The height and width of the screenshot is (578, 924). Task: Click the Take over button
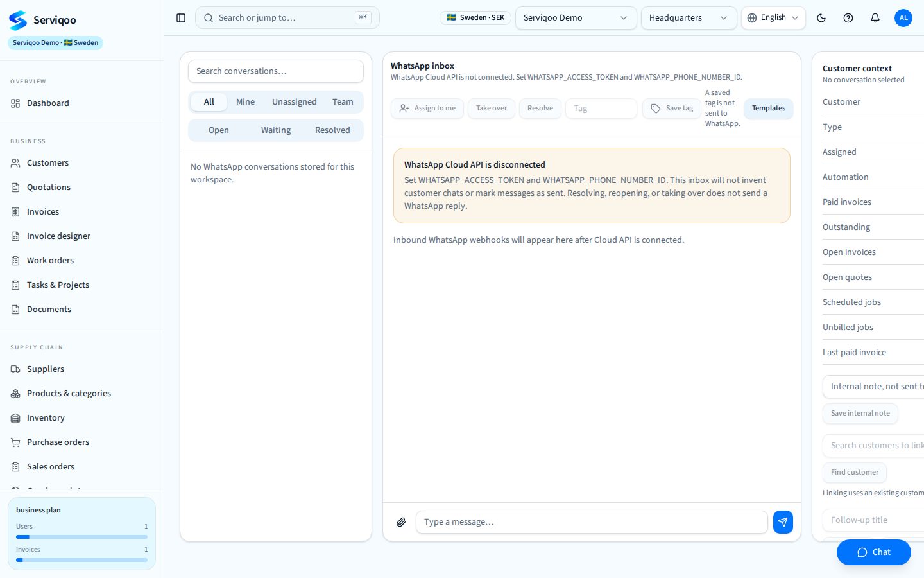pyautogui.click(x=492, y=109)
